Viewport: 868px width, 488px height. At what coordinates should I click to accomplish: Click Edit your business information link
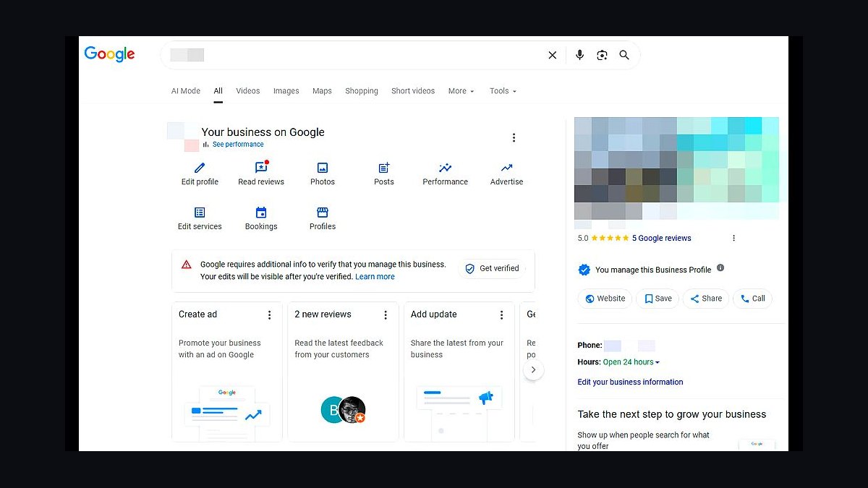pyautogui.click(x=630, y=382)
